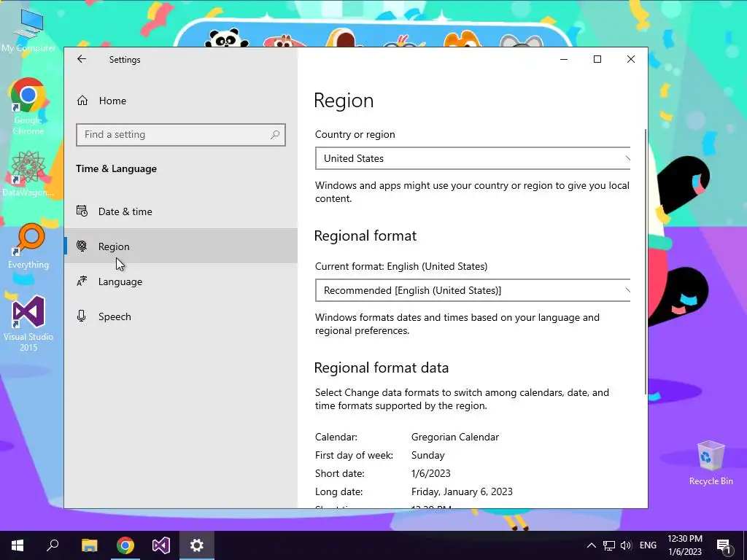Click the magnifier icon in the search box
Viewport: 747px width, 560px height.
275,135
